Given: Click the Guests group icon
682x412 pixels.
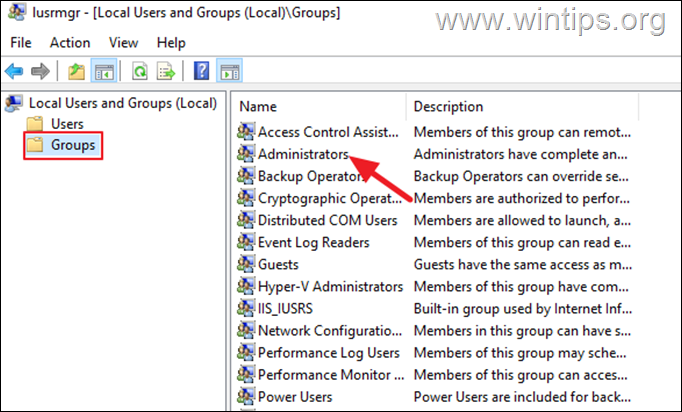Looking at the screenshot, I should coord(246,264).
